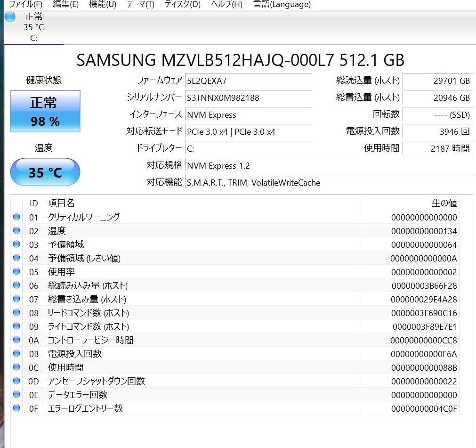Click status orb of エラーログエントリー数 row
This screenshot has height=448, width=476.
(x=16, y=408)
